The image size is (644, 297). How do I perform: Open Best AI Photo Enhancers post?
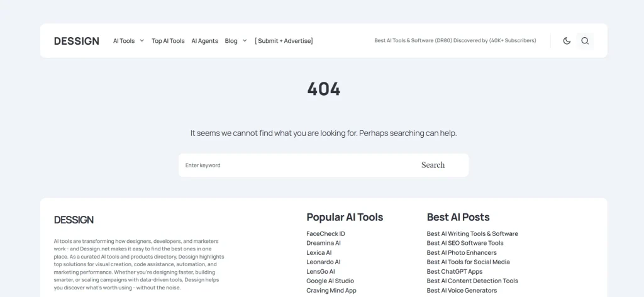click(462, 252)
